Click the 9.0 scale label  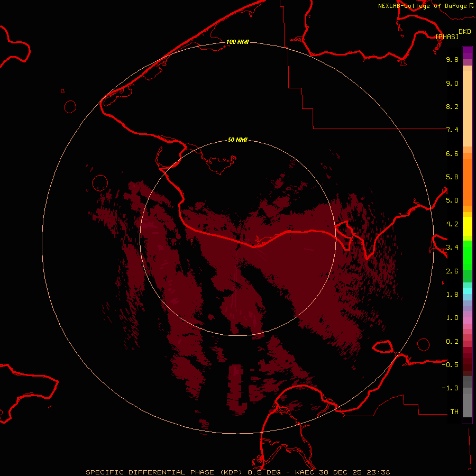click(452, 83)
